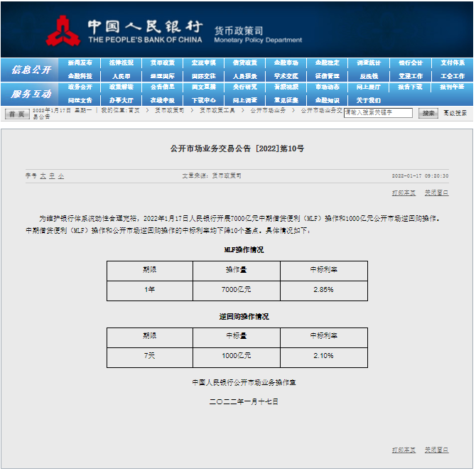
Task: Select 网送文告 in the navigation
Action: click(x=80, y=100)
